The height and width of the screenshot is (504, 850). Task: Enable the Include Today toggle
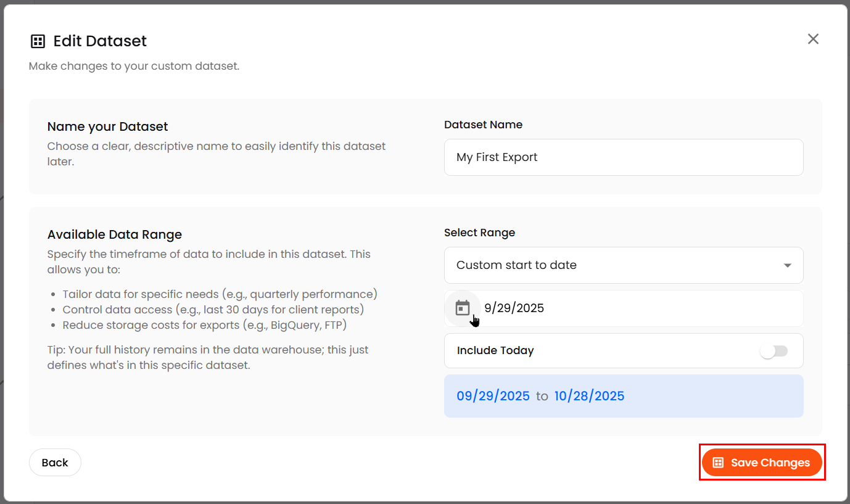point(774,350)
